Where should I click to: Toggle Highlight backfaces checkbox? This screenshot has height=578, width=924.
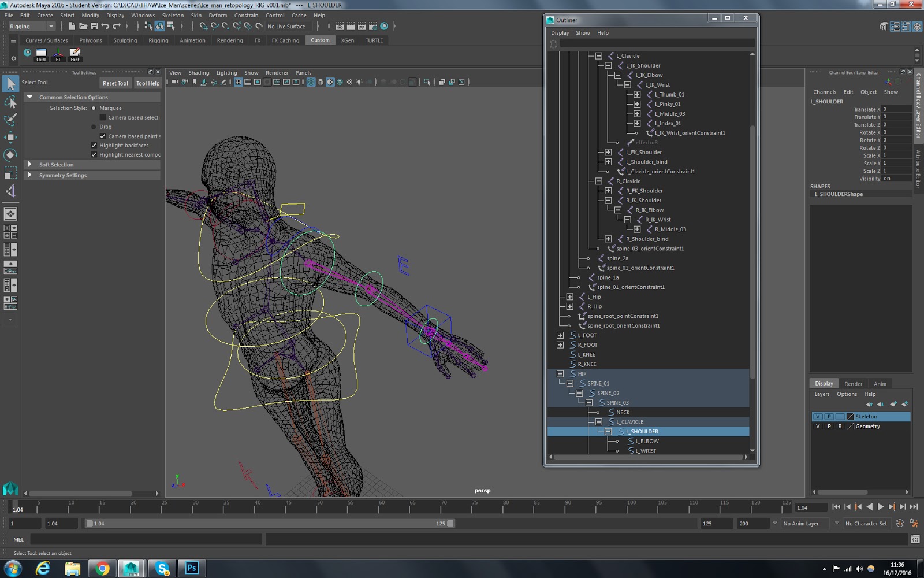(94, 146)
